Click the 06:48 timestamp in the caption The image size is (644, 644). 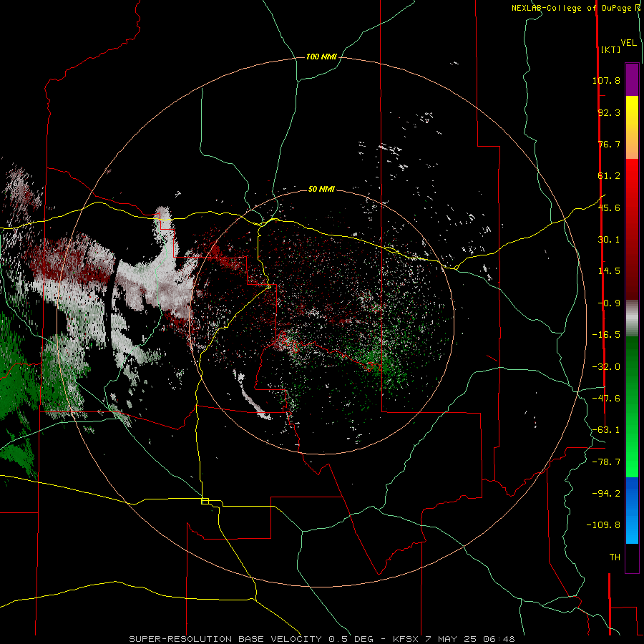pos(499,639)
